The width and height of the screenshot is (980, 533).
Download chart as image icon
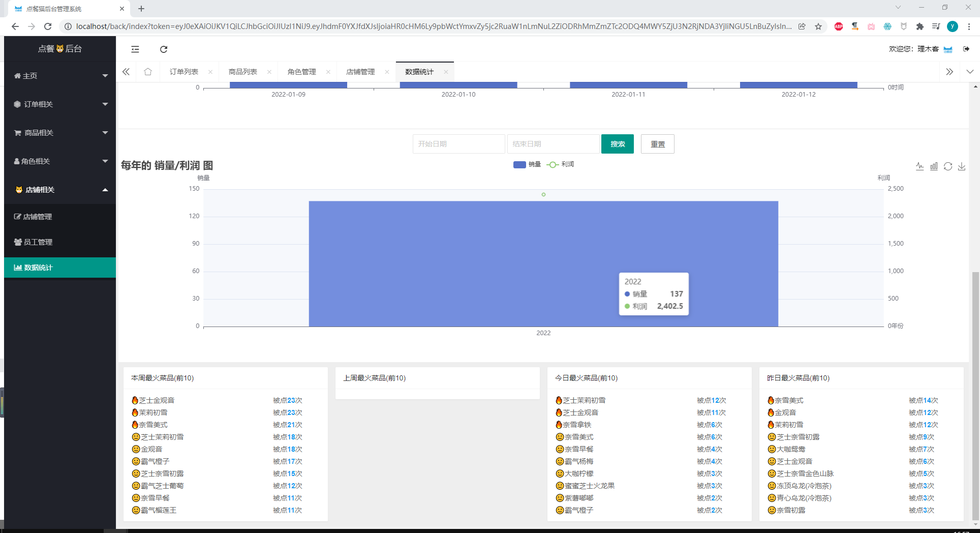[962, 166]
